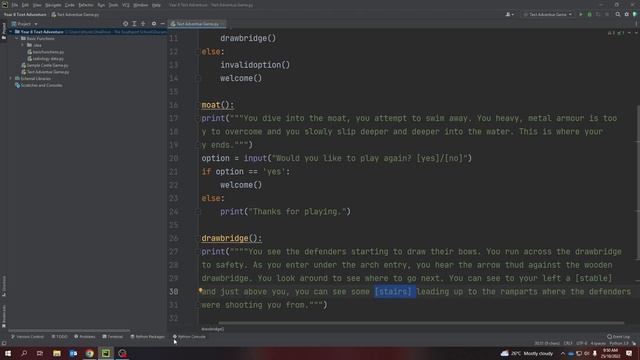Viewport: 640px width, 360px height.
Task: Expand the .idea folder
Action: pos(23,45)
